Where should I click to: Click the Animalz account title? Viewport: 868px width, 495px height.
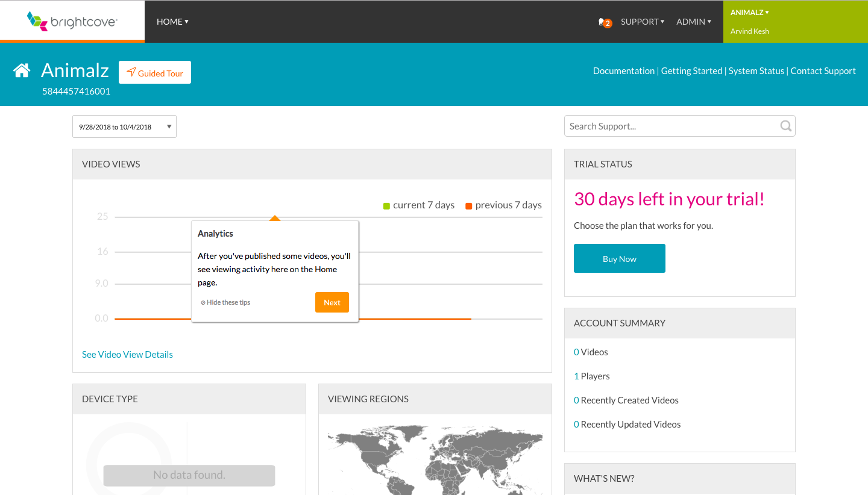pyautogui.click(x=75, y=70)
